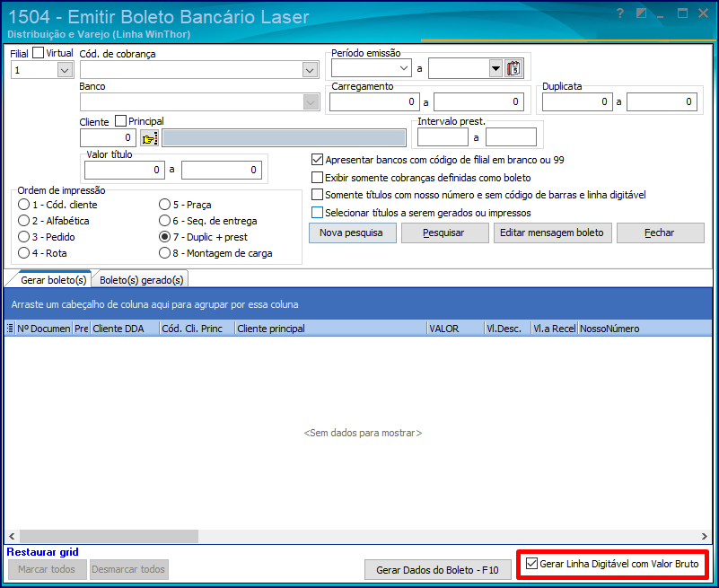Enable Somente títulos com nosso número option
The width and height of the screenshot is (719, 588).
click(x=318, y=195)
